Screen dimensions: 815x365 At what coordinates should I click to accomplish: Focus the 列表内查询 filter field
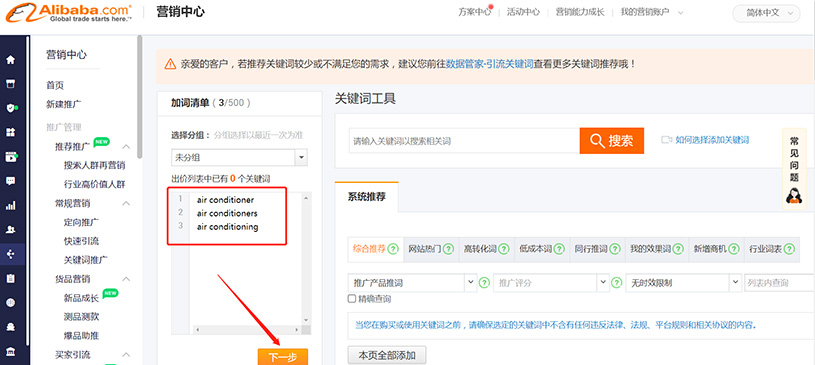[x=779, y=283]
